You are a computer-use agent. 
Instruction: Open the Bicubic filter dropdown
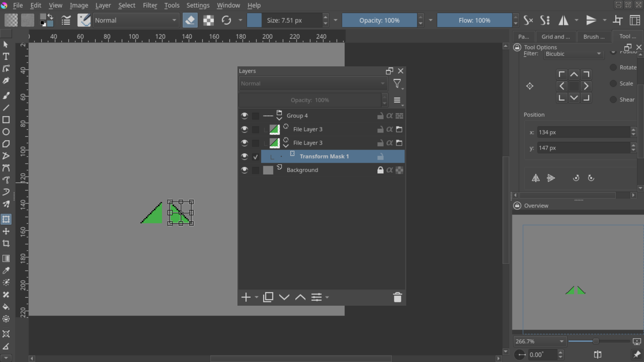[x=573, y=54]
